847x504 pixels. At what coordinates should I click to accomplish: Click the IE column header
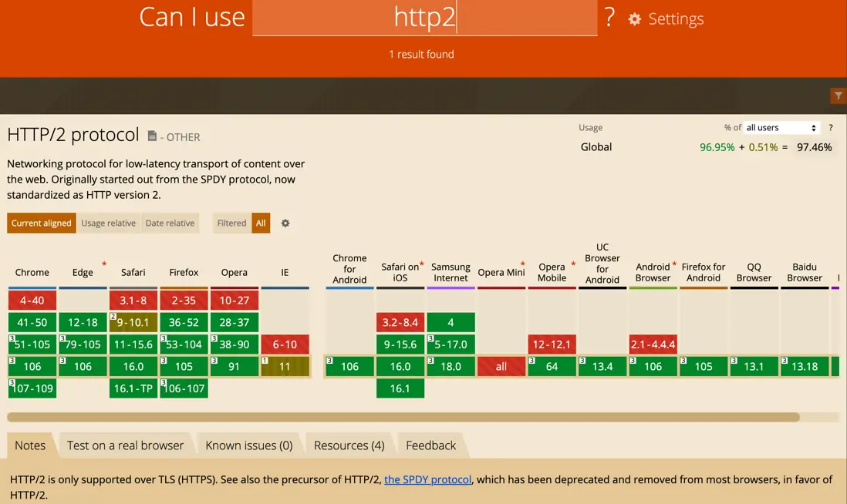[285, 273]
